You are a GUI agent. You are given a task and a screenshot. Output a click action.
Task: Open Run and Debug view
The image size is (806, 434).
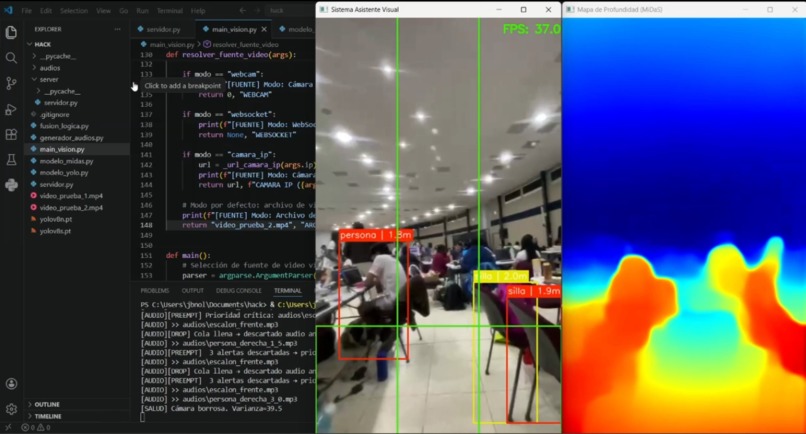click(11, 109)
